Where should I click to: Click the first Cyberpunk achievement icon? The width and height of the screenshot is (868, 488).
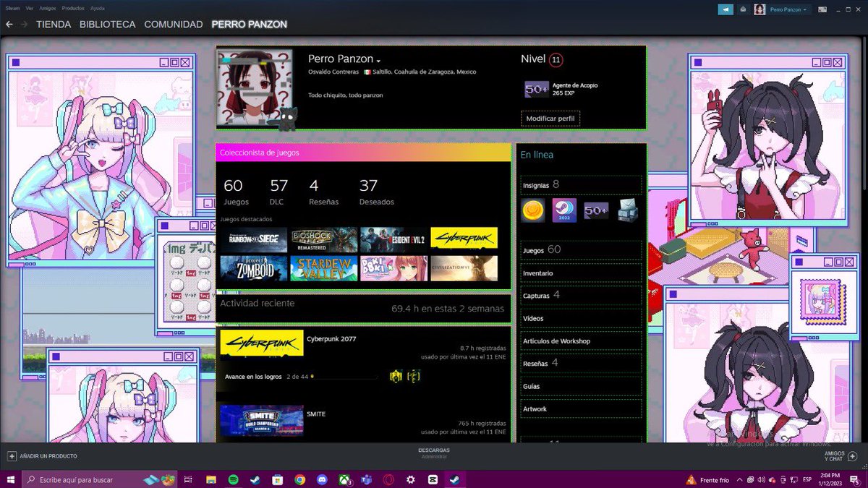[x=396, y=376]
